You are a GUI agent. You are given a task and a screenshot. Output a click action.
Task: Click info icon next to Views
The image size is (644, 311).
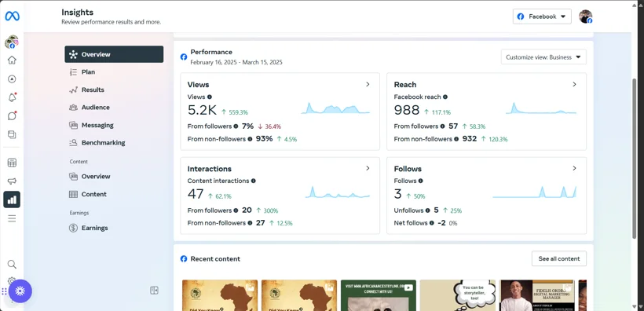point(210,97)
